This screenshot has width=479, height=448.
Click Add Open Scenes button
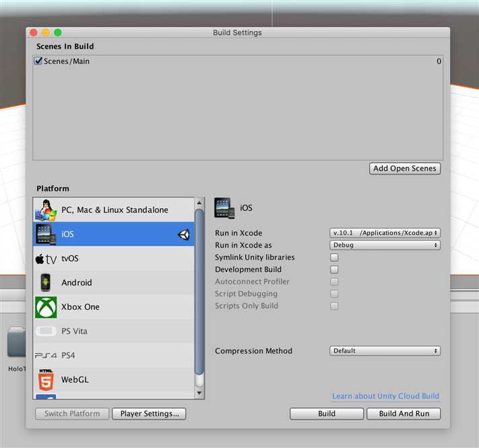(x=405, y=168)
